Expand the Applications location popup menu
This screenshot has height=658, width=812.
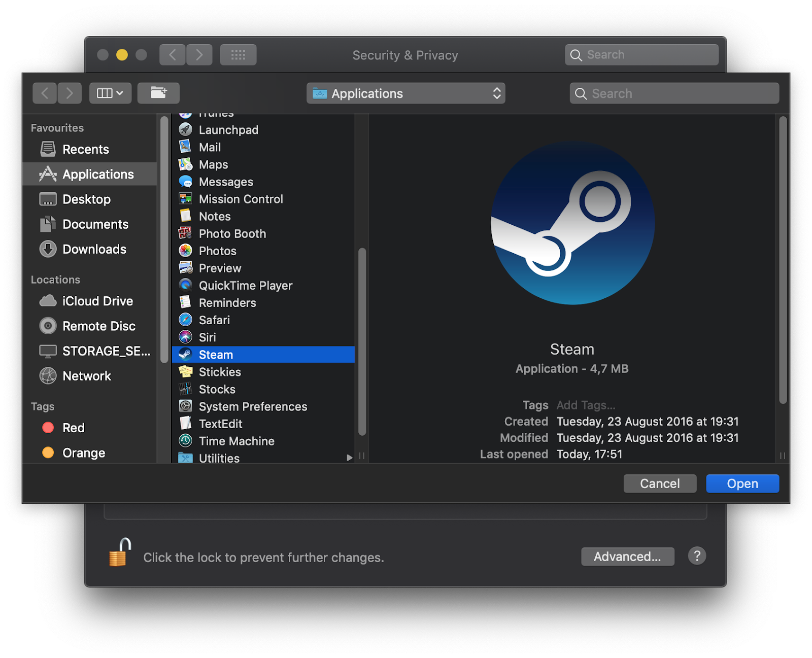point(405,93)
